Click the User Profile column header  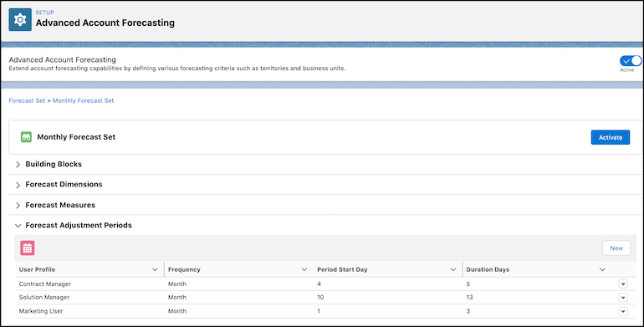click(37, 270)
